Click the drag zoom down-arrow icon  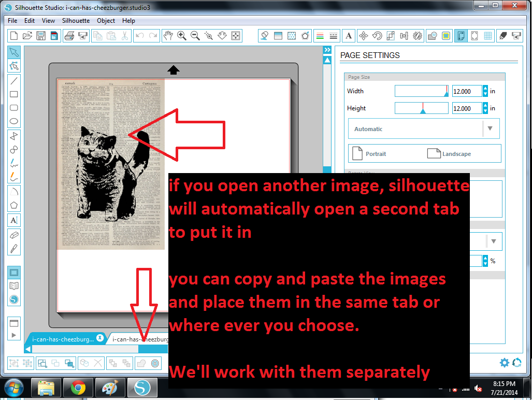222,36
